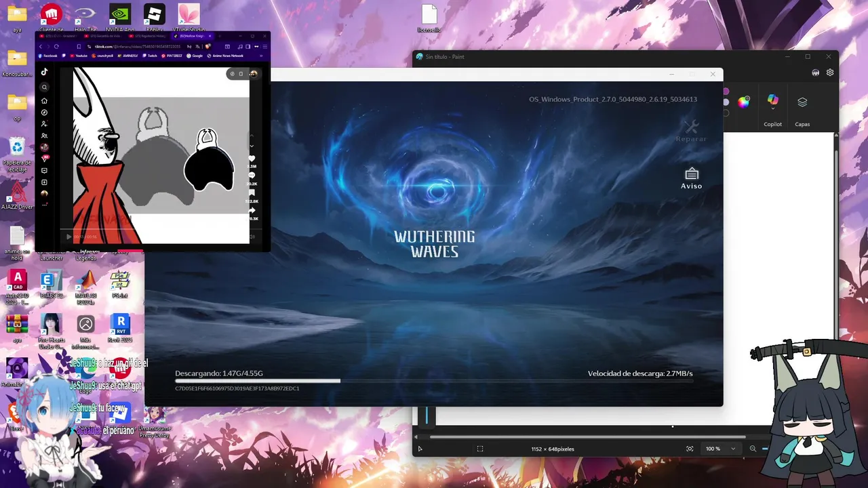Open Facebook bookmark in browser
Screen dimensions: 868x488
coord(48,56)
